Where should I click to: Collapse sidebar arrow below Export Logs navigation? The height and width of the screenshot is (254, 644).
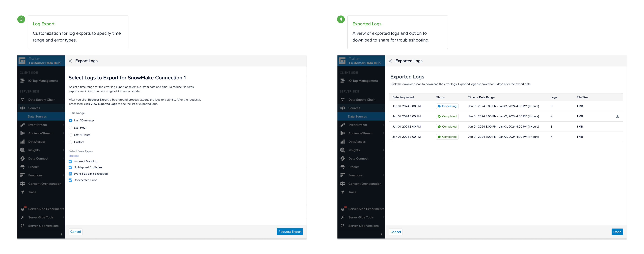tap(61, 234)
